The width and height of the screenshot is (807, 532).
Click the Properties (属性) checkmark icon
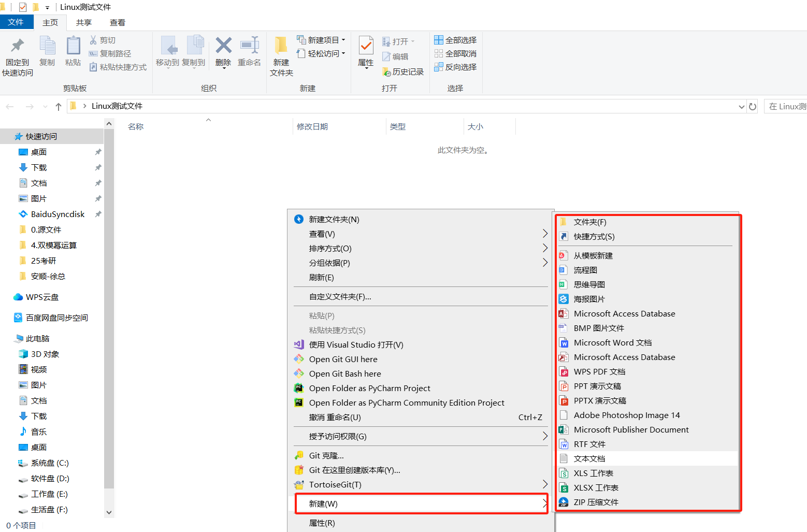click(x=366, y=46)
